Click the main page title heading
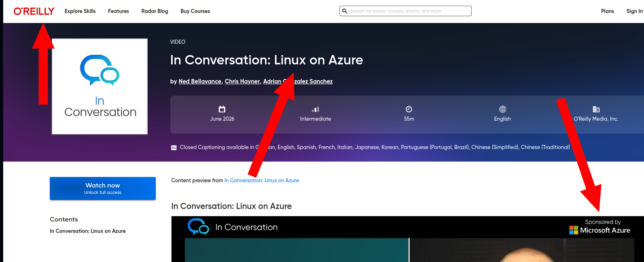The width and height of the screenshot is (644, 262). [267, 60]
